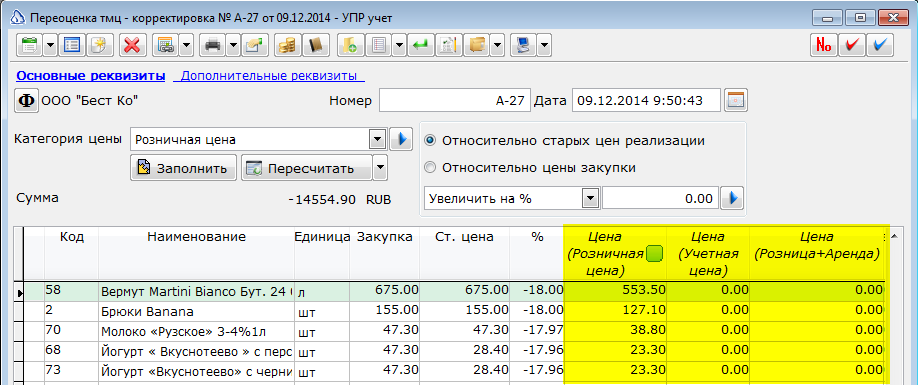The image size is (918, 385).
Task: Click the hand with document export icon
Action: click(255, 45)
